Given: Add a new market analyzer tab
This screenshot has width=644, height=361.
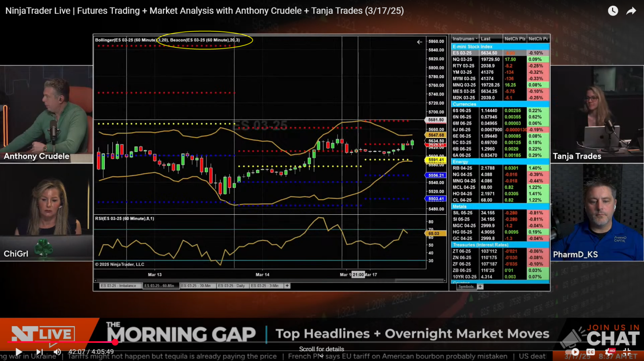Looking at the screenshot, I should pyautogui.click(x=480, y=287).
